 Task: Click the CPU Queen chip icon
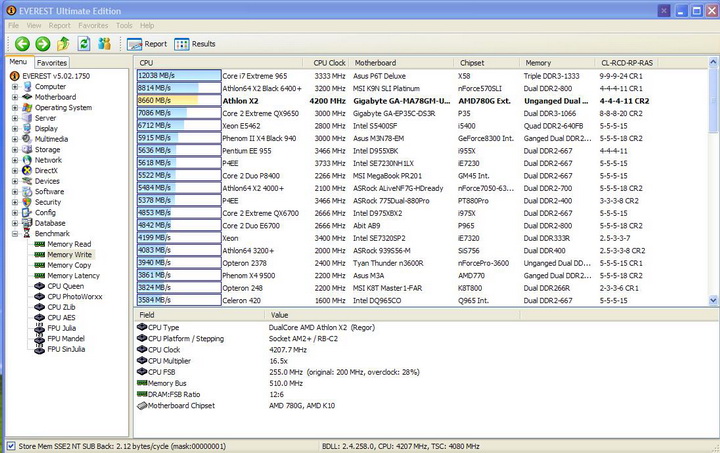pos(40,286)
